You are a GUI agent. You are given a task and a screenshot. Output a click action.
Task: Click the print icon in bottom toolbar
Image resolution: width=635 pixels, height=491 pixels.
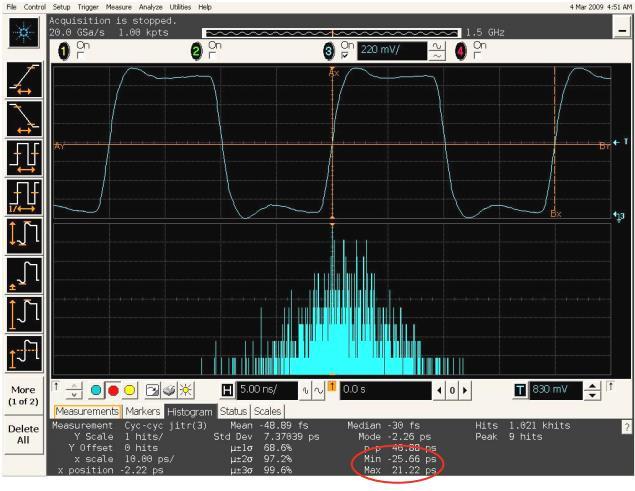coord(169,391)
